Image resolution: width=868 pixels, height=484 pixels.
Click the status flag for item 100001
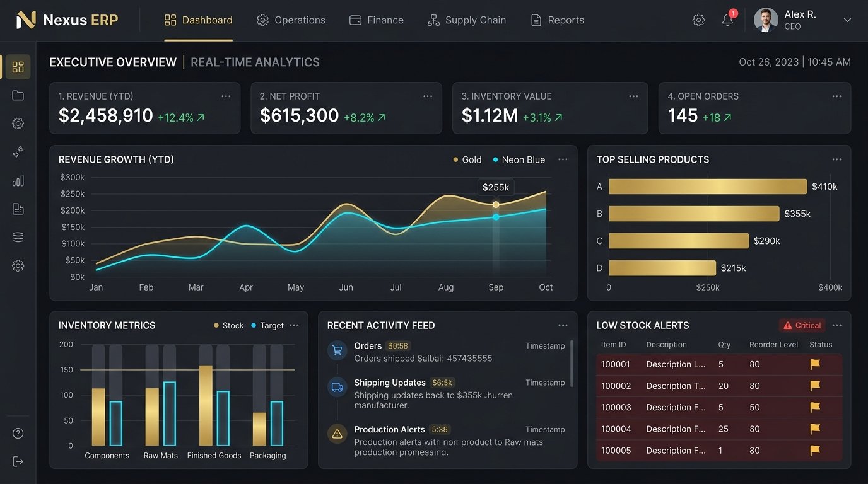pyautogui.click(x=815, y=364)
